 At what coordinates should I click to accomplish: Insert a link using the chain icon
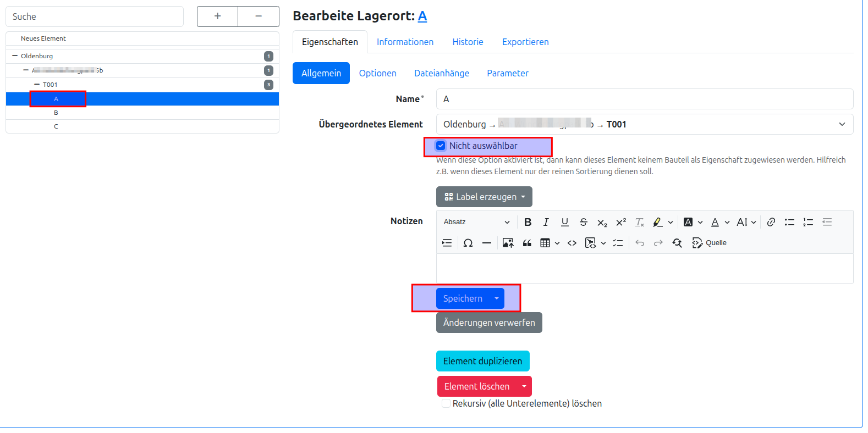pos(771,222)
